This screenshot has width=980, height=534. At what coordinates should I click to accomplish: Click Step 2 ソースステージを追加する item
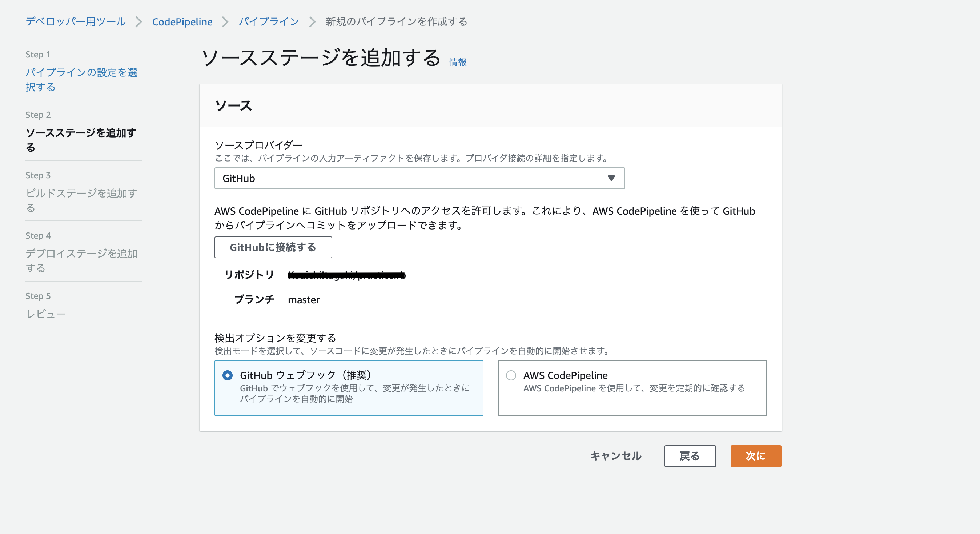pyautogui.click(x=80, y=140)
